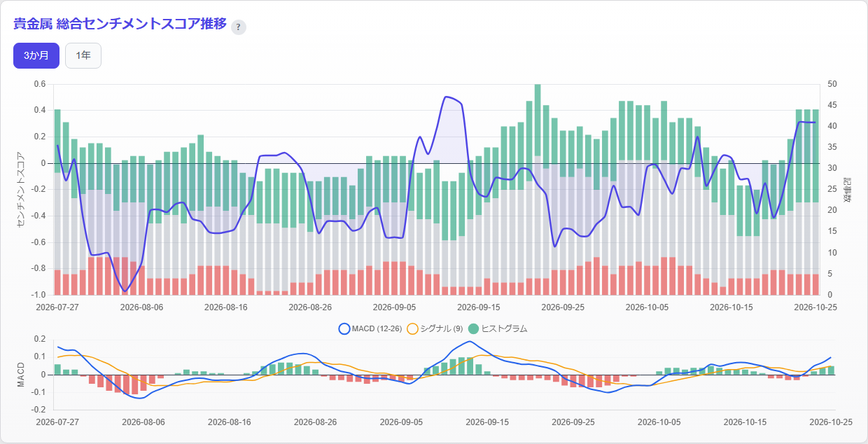868x444 pixels.
Task: Click the 0.6 sentiment axis value
Action: tap(39, 84)
